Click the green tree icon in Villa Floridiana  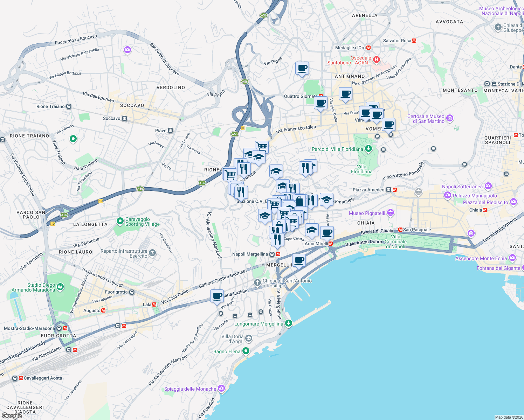pos(368,148)
